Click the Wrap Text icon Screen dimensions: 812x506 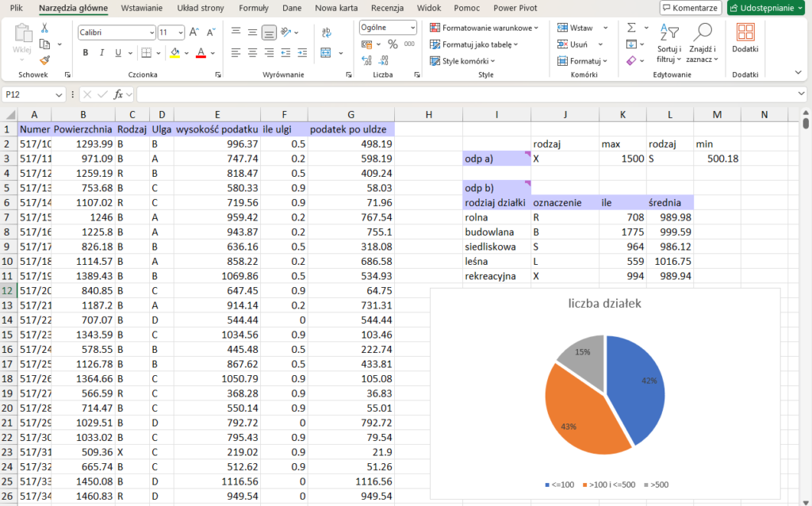coord(326,32)
